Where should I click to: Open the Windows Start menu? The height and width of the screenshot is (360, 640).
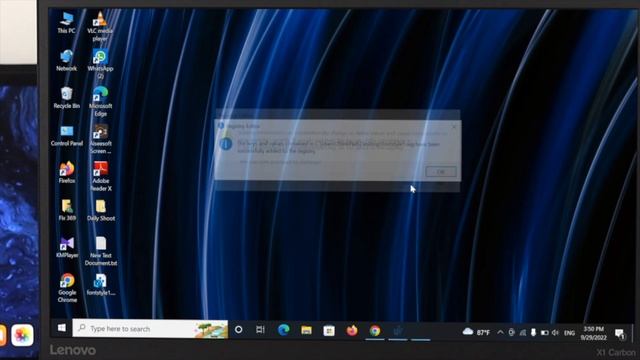62,328
